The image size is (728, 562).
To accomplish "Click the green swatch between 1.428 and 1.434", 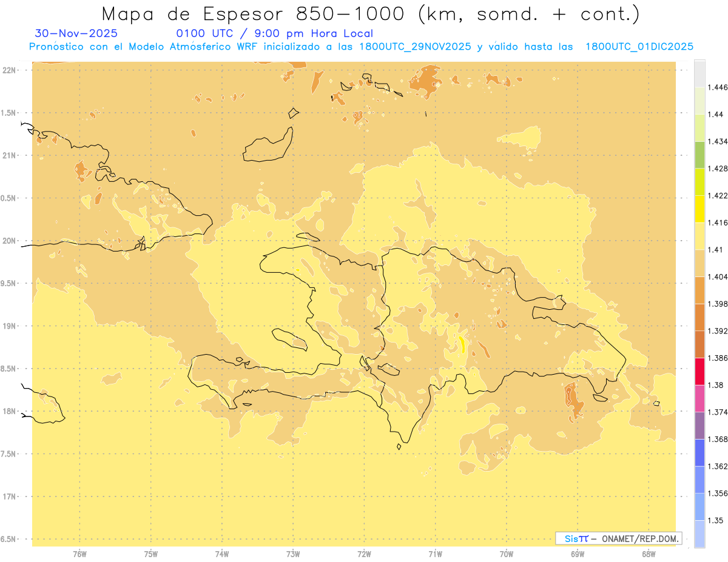I will click(699, 155).
